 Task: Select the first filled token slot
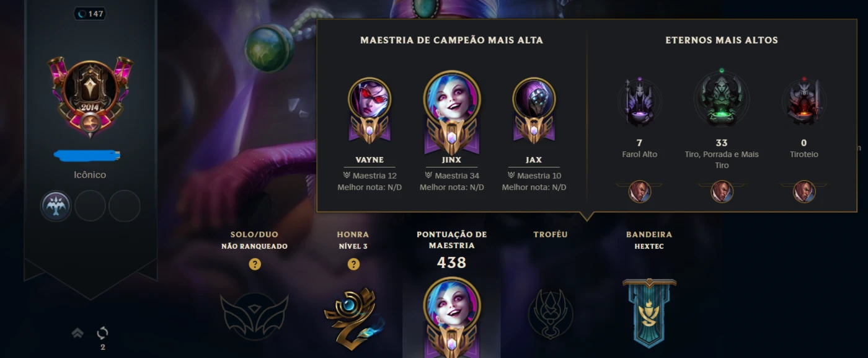56,206
